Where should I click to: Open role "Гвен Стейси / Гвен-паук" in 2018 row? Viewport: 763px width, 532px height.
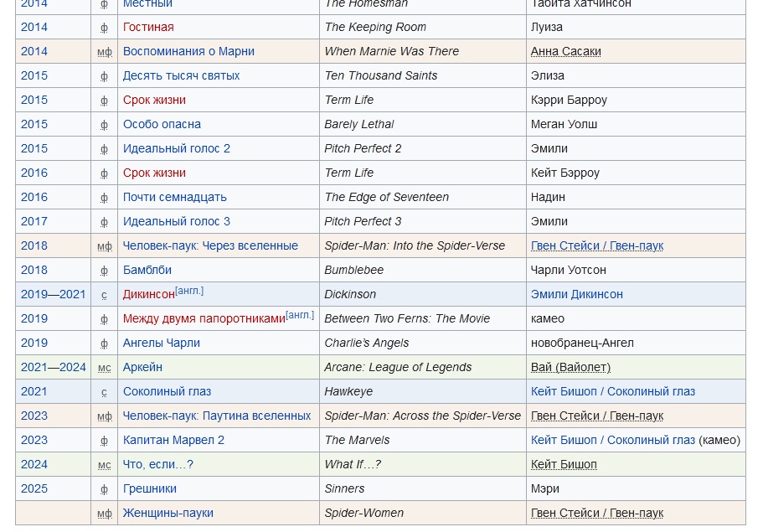tap(597, 245)
